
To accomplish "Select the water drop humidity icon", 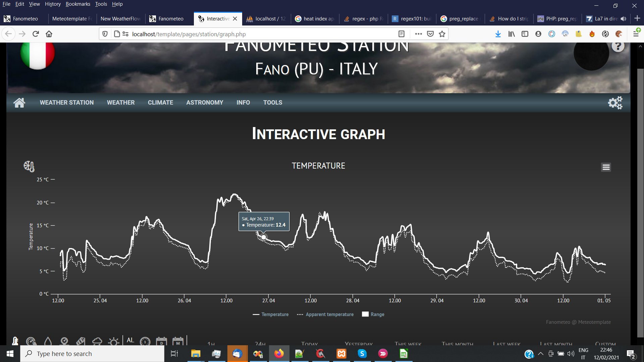I will (x=48, y=341).
